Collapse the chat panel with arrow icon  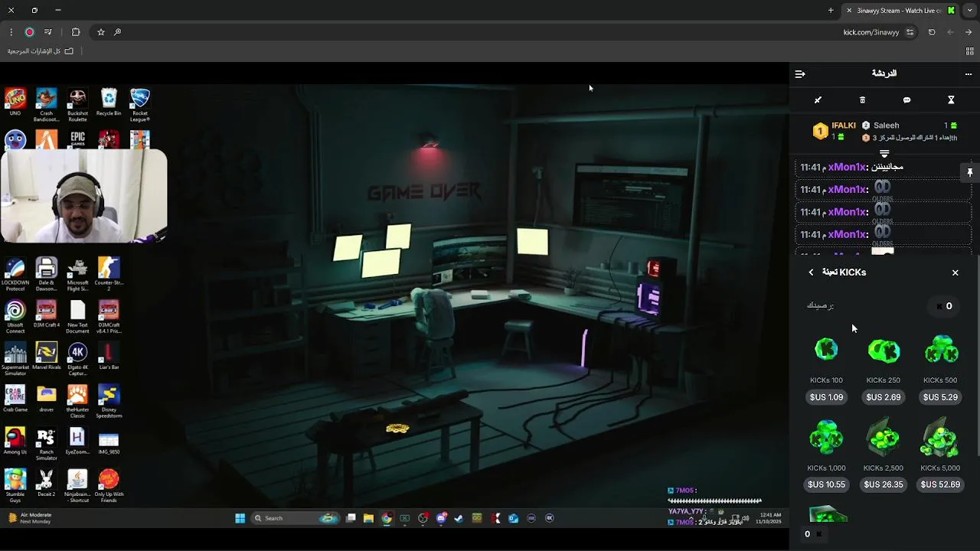tap(800, 74)
